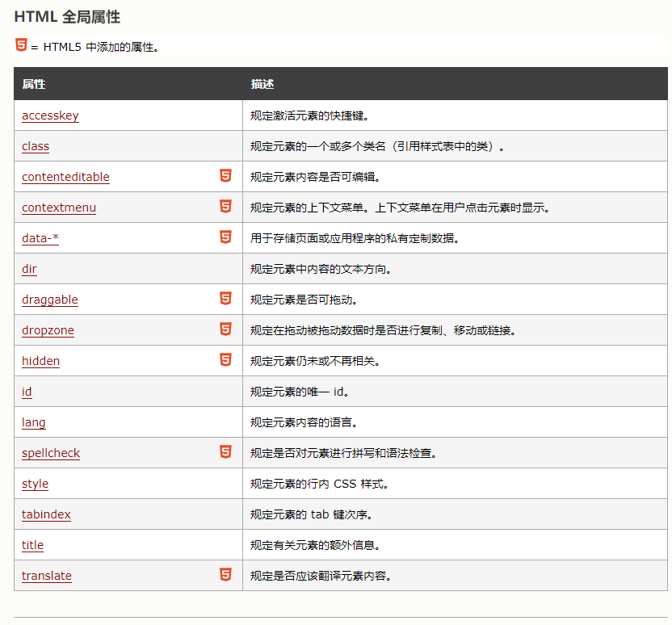The image size is (672, 625).
Task: Click description '规定元素是否可拖动。'
Action: [x=304, y=300]
